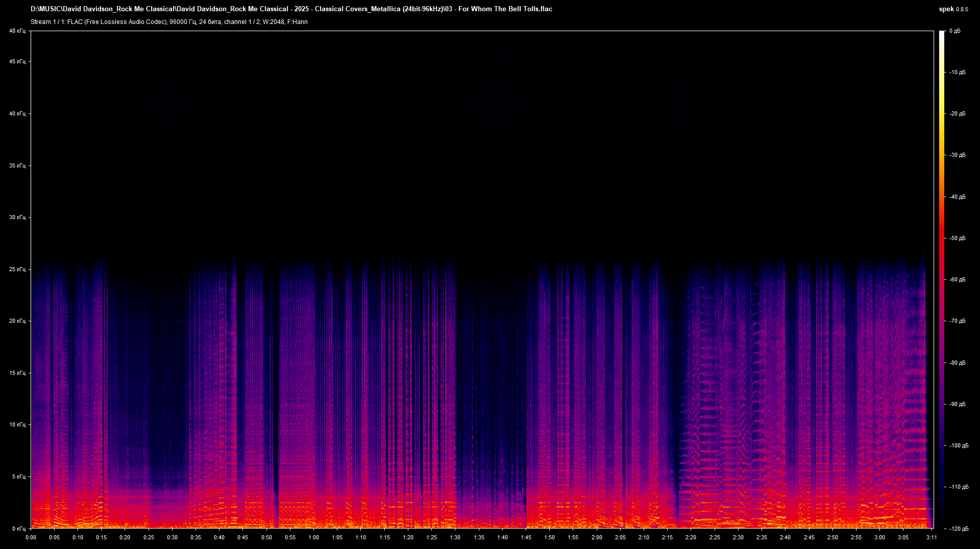Click the 0:45 time axis label
Image resolution: width=980 pixels, height=549 pixels.
tap(243, 537)
